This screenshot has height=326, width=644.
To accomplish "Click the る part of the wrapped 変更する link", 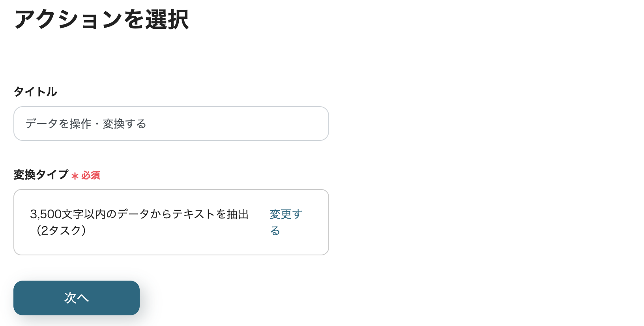I will [x=275, y=231].
